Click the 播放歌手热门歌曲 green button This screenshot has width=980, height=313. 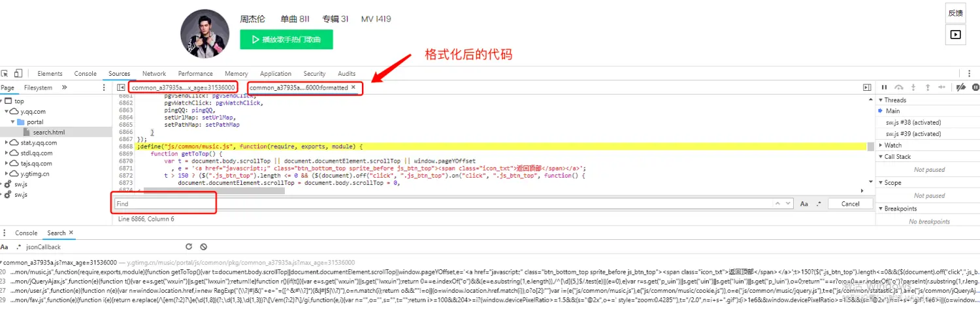(286, 39)
